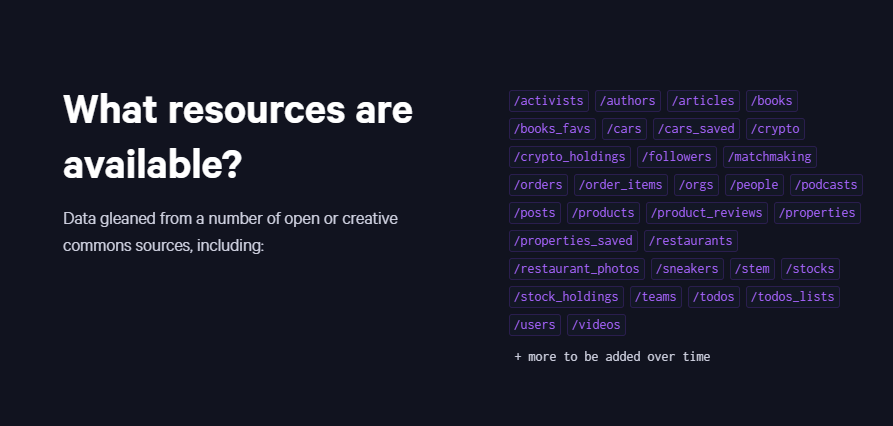Viewport: 893px width, 426px height.
Task: Open the /stocks resource tag
Action: [x=810, y=268]
